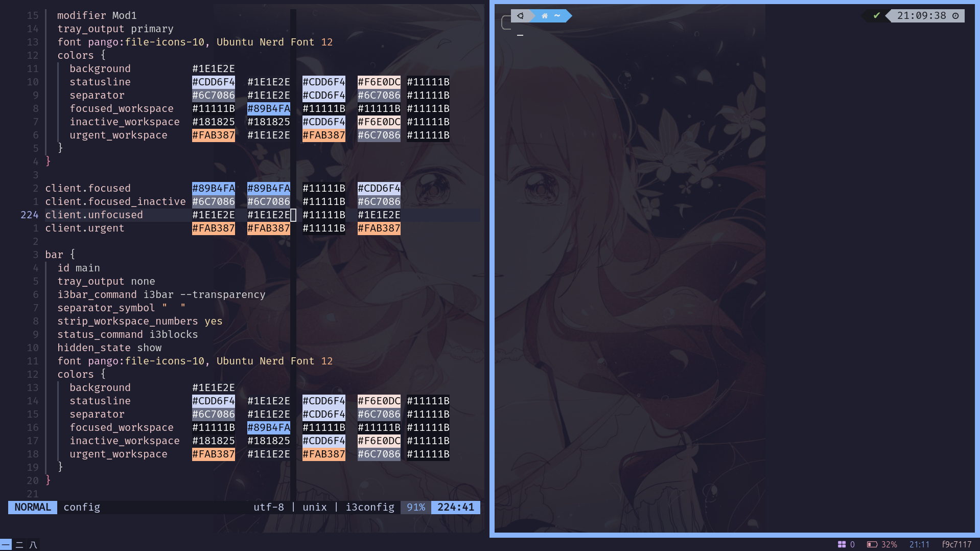Click the 'id main' line

click(x=79, y=268)
